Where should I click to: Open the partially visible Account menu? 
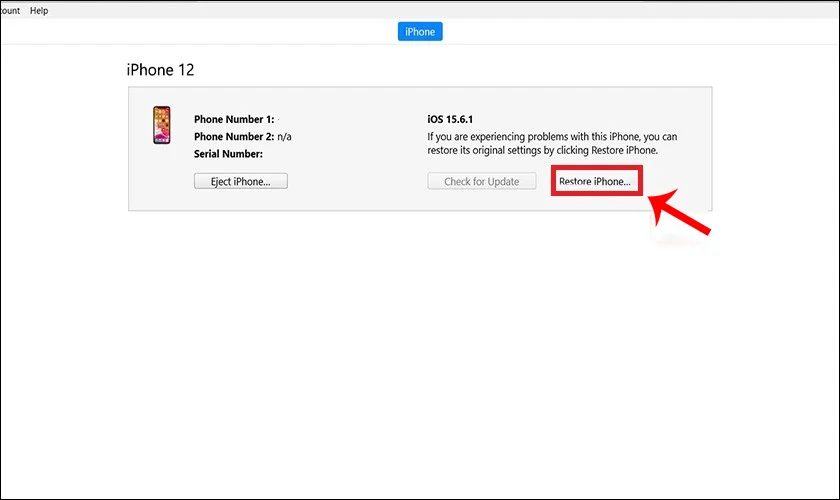pyautogui.click(x=10, y=11)
